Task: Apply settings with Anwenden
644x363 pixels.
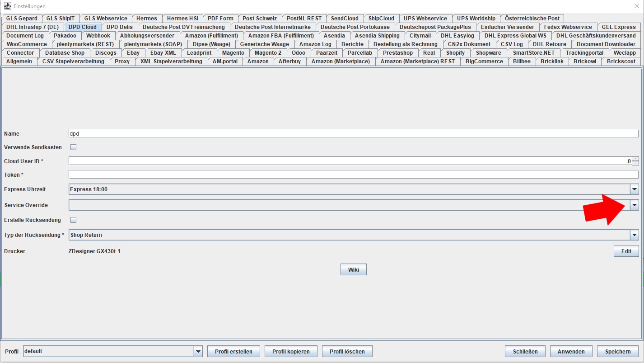Action: [x=571, y=351]
